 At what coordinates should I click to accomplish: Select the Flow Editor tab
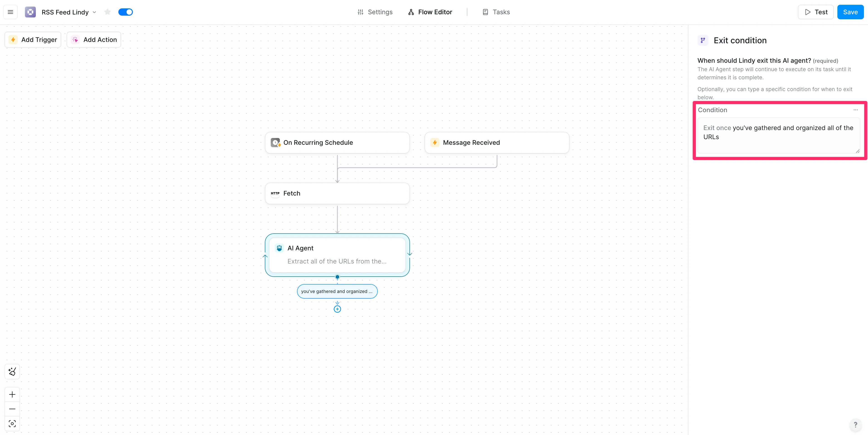(430, 12)
